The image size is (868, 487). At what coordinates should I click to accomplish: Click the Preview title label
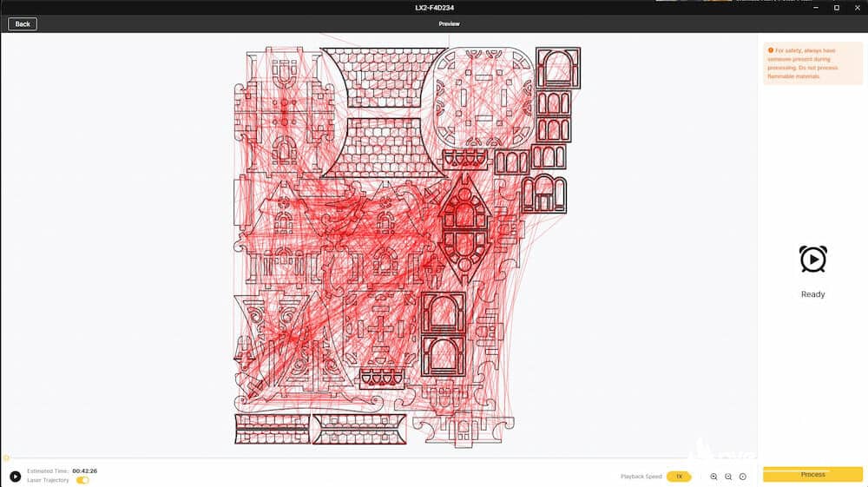click(x=449, y=23)
